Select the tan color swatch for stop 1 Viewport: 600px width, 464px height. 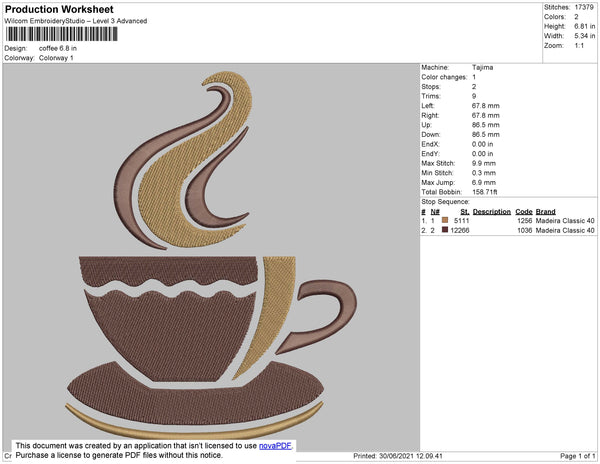tap(445, 220)
